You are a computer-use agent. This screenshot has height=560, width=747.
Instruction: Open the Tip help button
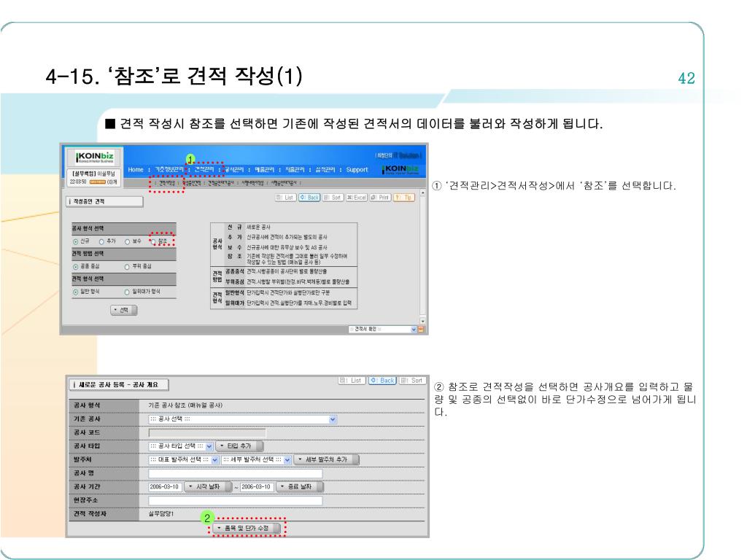pyautogui.click(x=404, y=198)
